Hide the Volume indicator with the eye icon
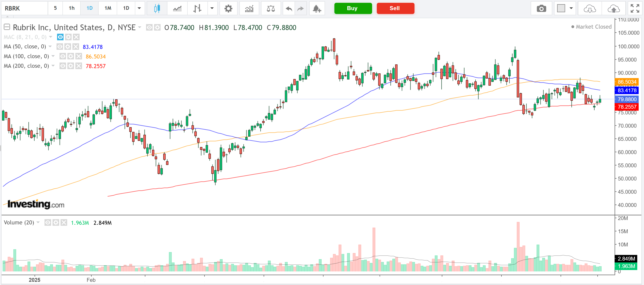The height and width of the screenshot is (285, 644). pos(48,222)
